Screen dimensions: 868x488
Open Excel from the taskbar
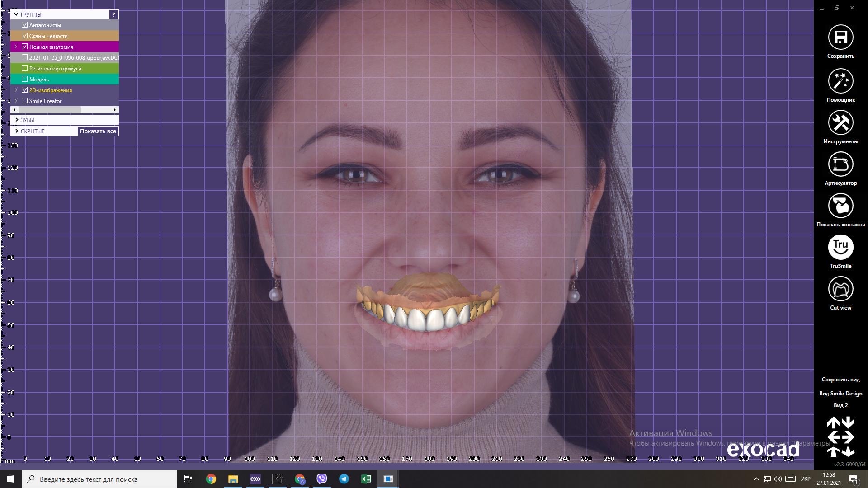tap(366, 479)
